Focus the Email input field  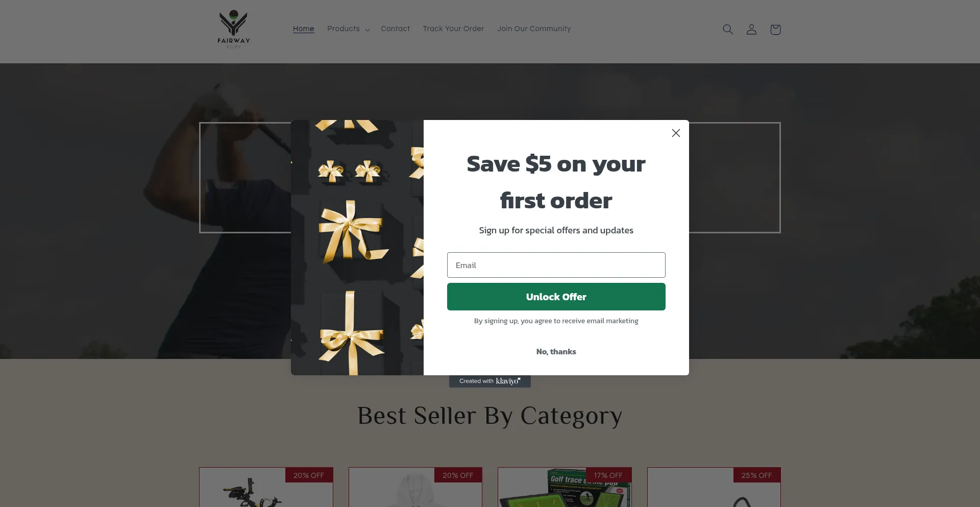click(x=556, y=265)
